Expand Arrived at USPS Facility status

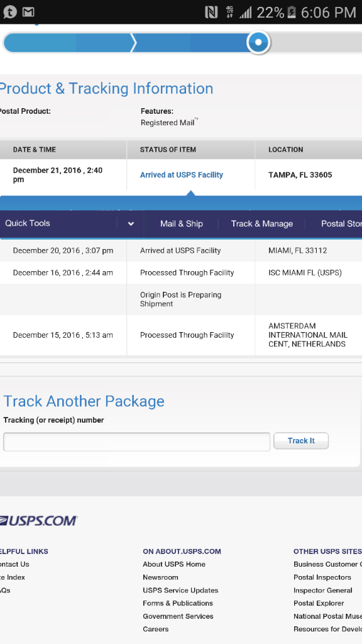182,175
